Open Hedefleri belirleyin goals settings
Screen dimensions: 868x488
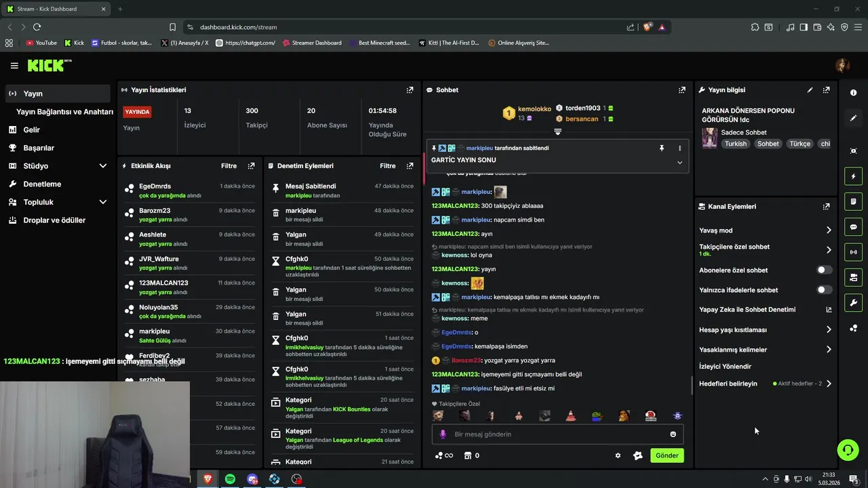click(x=765, y=384)
